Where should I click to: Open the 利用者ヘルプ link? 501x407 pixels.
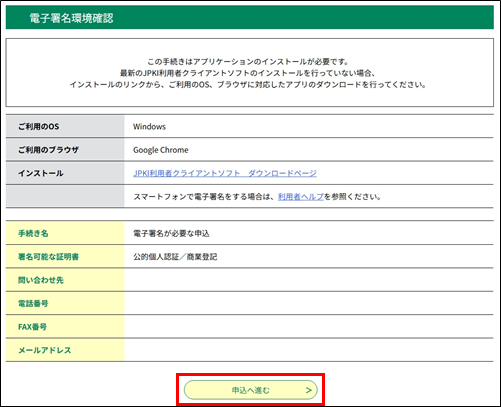[301, 197]
